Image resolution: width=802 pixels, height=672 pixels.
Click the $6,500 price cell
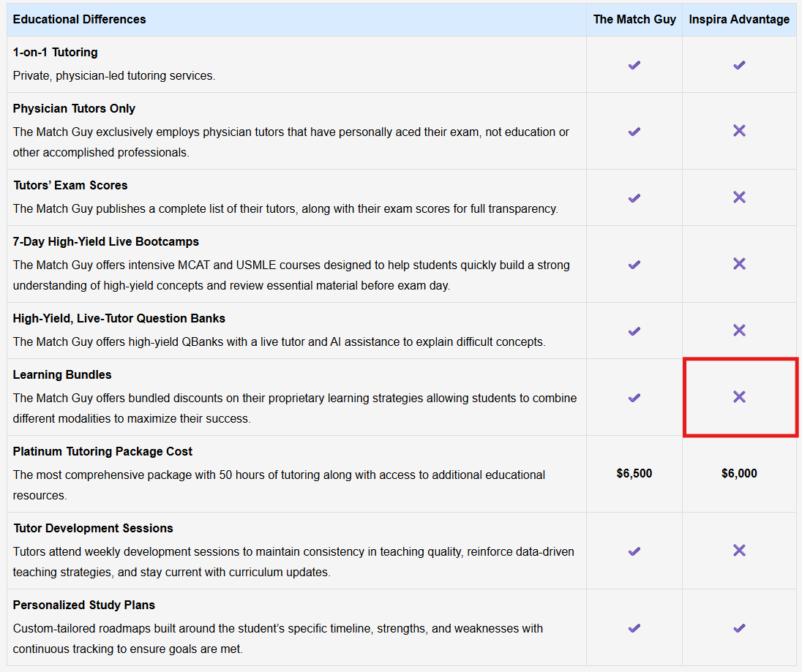point(634,473)
